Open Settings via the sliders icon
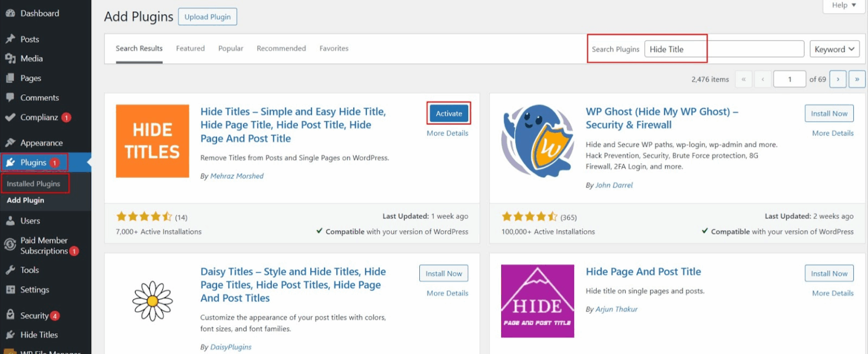This screenshot has width=868, height=354. point(10,289)
